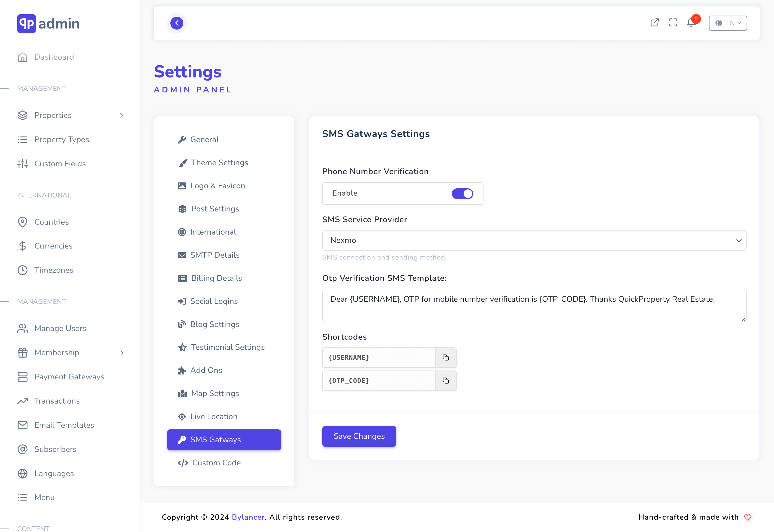Click the Payment Gateways icon
Viewport: 774px width, 532px height.
pyautogui.click(x=22, y=377)
